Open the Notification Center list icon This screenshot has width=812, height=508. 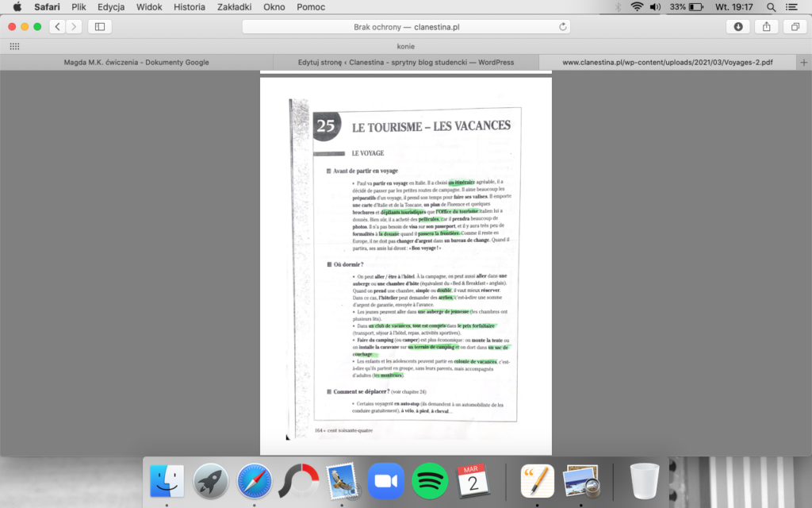791,6
